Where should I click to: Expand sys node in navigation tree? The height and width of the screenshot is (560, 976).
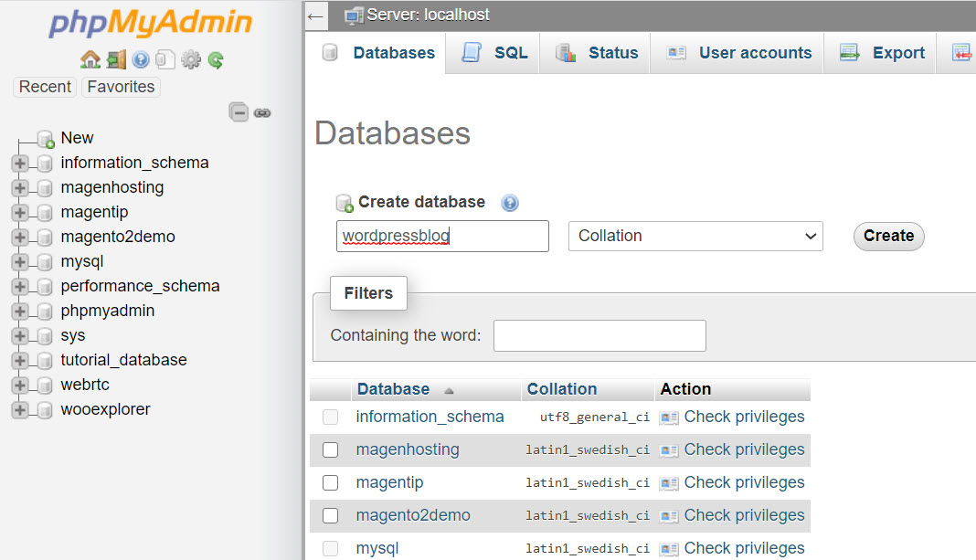(20, 336)
